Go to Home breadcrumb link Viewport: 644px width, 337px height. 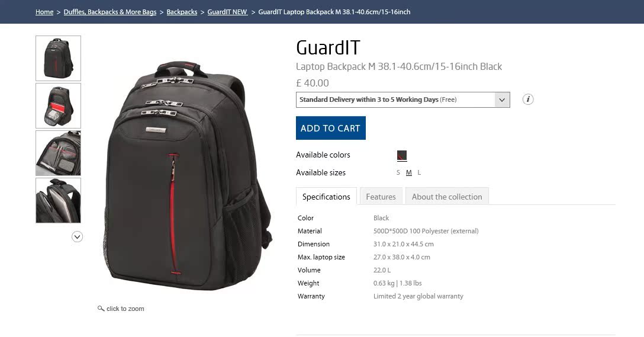pos(44,12)
